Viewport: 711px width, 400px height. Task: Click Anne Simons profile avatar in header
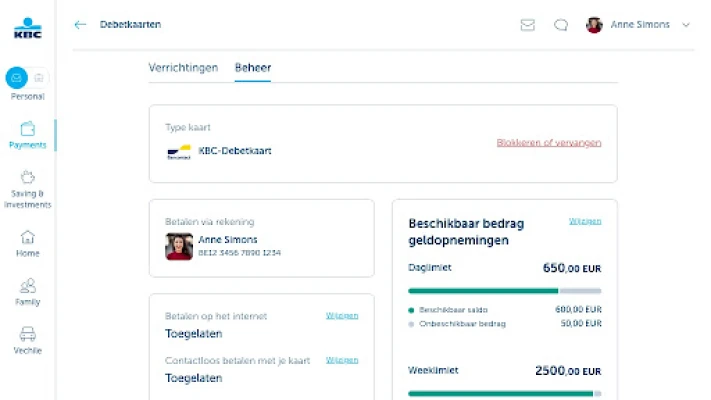click(594, 25)
